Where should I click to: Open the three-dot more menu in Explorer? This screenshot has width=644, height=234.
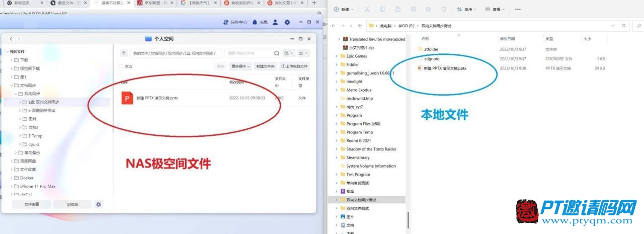[x=518, y=9]
